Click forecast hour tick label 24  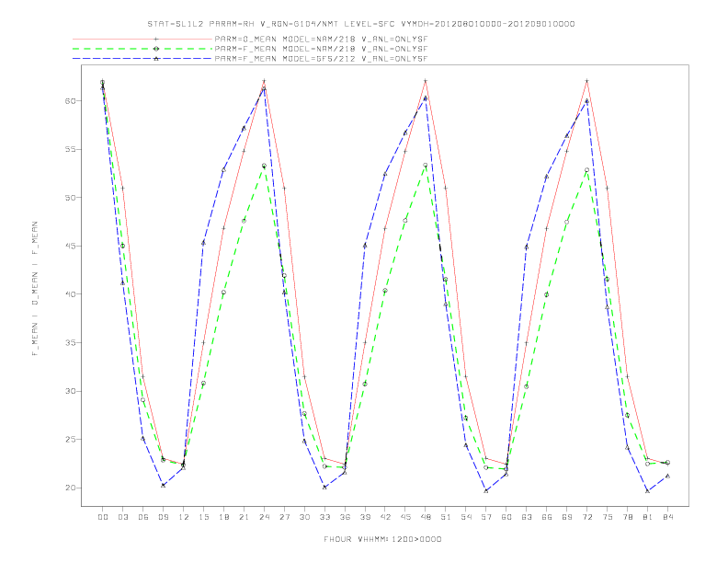pos(264,517)
